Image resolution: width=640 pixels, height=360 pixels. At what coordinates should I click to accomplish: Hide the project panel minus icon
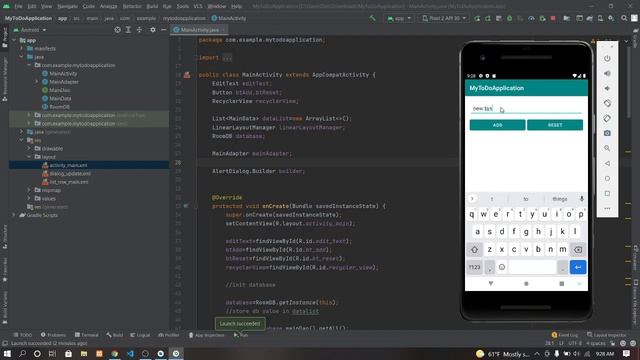click(x=164, y=30)
